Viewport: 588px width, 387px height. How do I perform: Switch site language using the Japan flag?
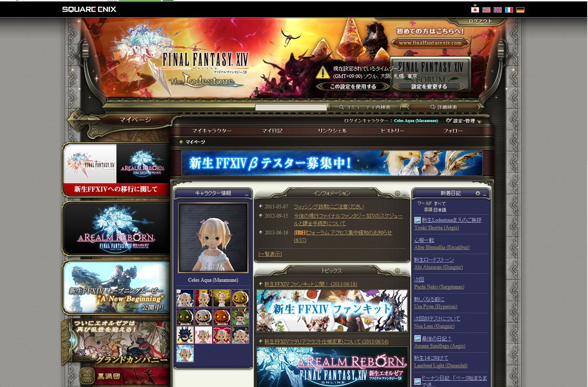coord(475,10)
